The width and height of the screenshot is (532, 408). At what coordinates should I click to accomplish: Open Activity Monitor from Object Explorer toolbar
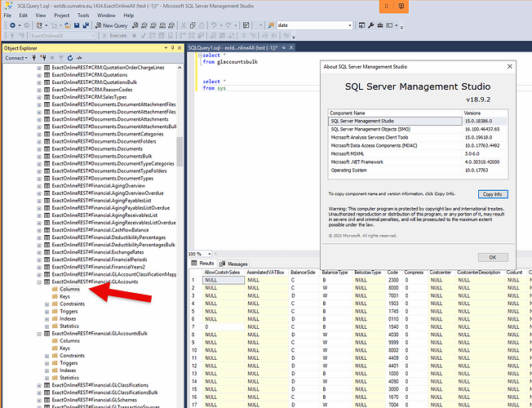click(x=79, y=58)
